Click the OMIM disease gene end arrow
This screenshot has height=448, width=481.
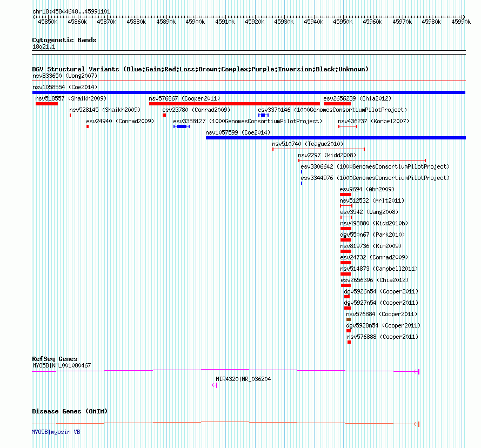[417, 424]
